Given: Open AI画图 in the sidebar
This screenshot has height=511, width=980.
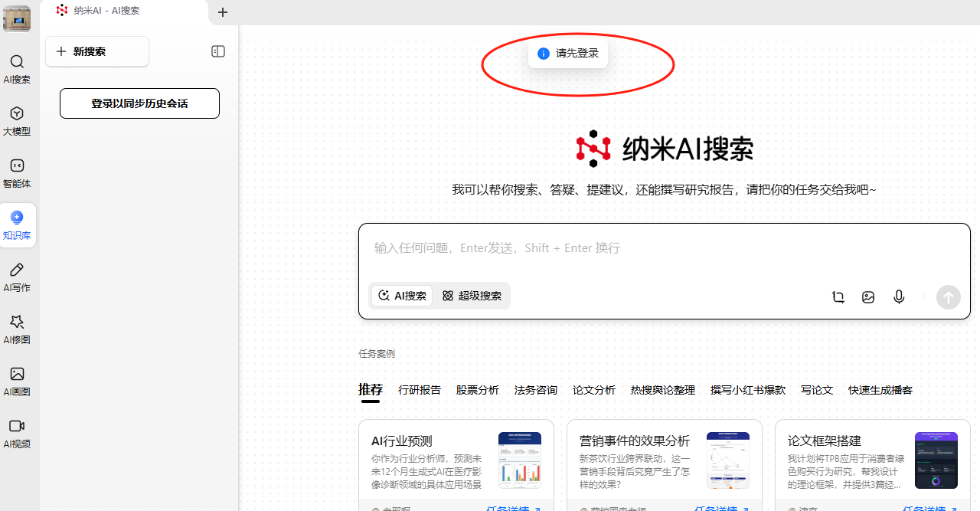Looking at the screenshot, I should pyautogui.click(x=17, y=382).
